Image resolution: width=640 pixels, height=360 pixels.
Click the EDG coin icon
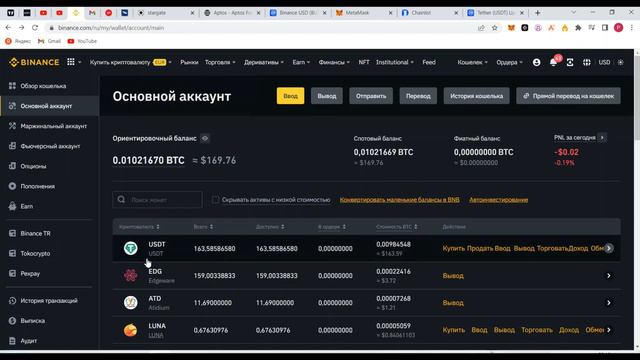131,276
